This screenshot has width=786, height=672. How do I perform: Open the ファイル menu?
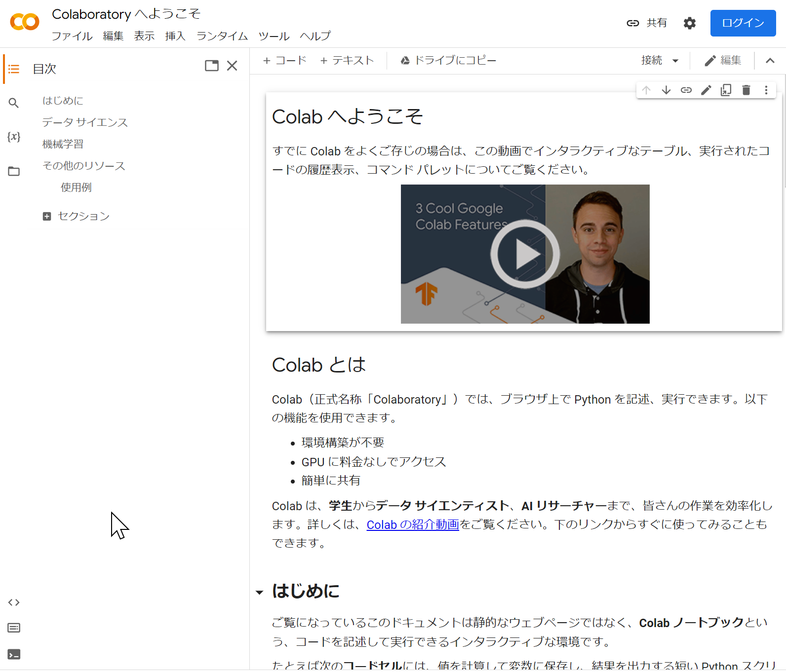click(72, 36)
